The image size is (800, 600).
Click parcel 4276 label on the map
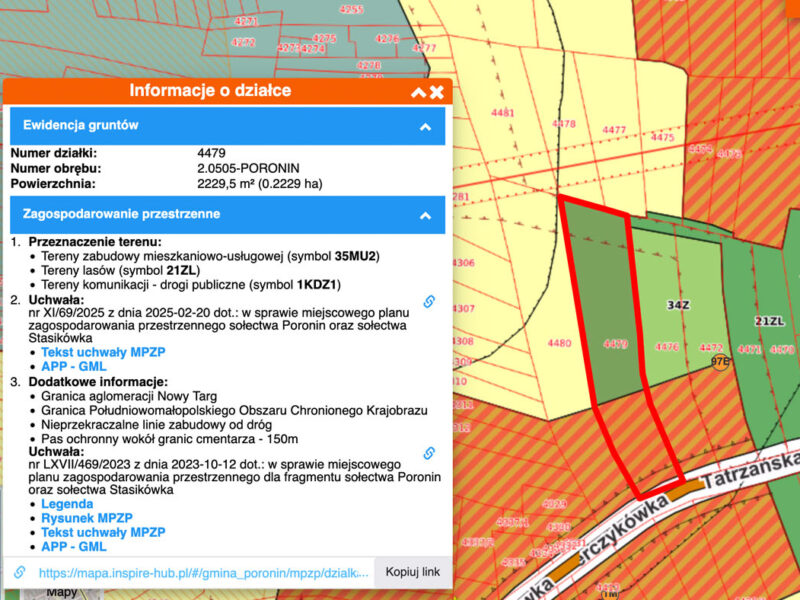click(387, 39)
